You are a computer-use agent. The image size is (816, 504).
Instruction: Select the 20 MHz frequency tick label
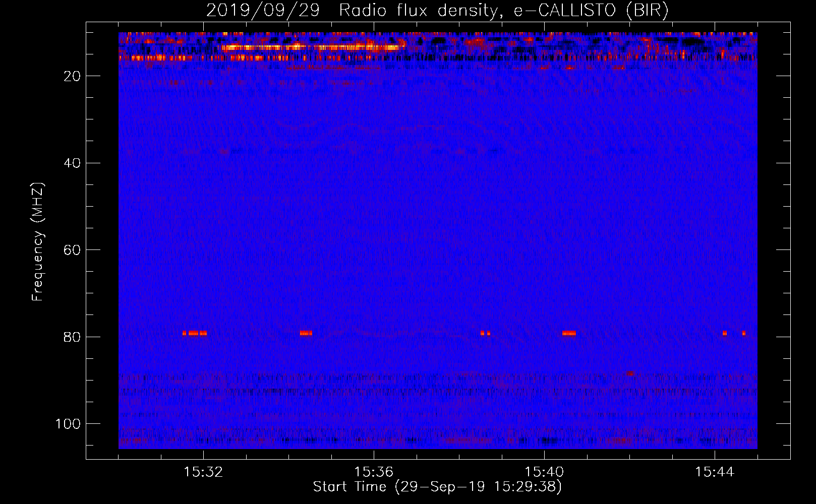[72, 76]
